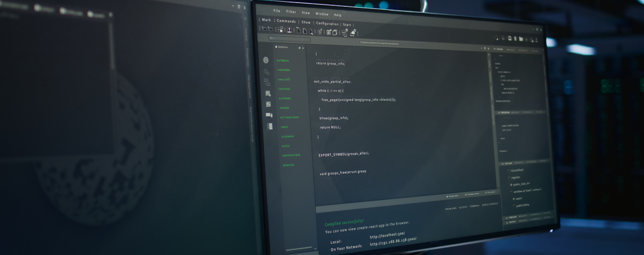The height and width of the screenshot is (255, 644).
Task: Open the Filter menu
Action: tap(291, 12)
